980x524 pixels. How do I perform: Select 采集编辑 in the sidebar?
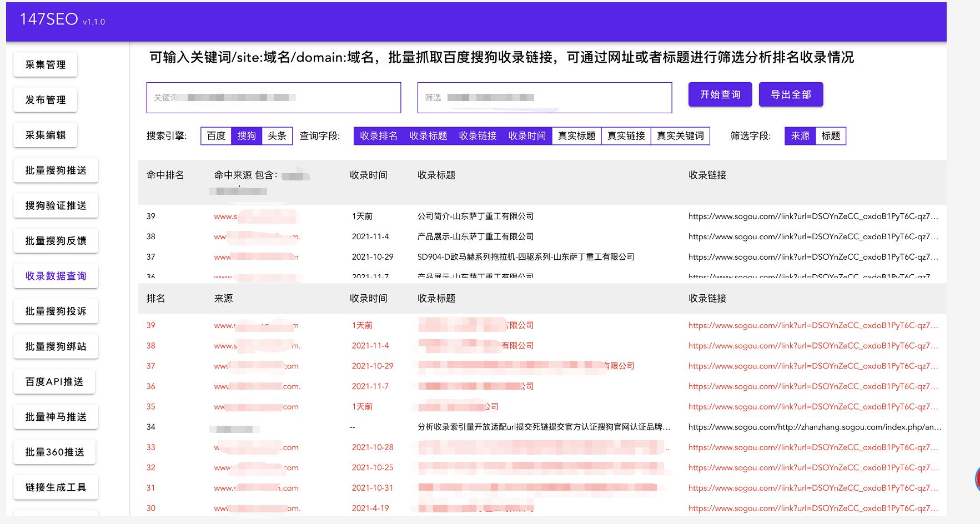tap(45, 135)
